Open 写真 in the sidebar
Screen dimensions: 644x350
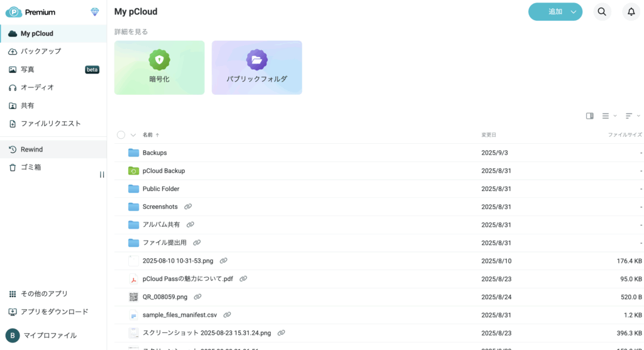(53, 70)
